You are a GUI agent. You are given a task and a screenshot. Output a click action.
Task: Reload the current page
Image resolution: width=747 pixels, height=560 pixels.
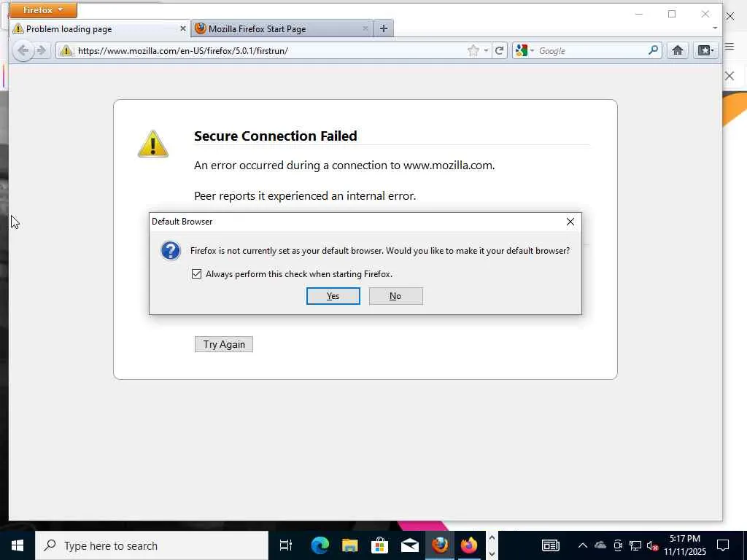(x=499, y=50)
